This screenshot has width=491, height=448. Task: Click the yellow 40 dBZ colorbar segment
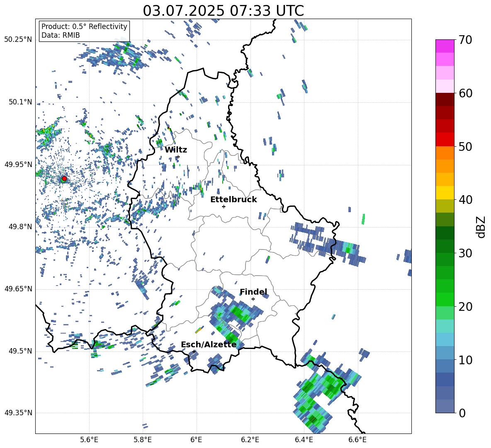coord(445,193)
